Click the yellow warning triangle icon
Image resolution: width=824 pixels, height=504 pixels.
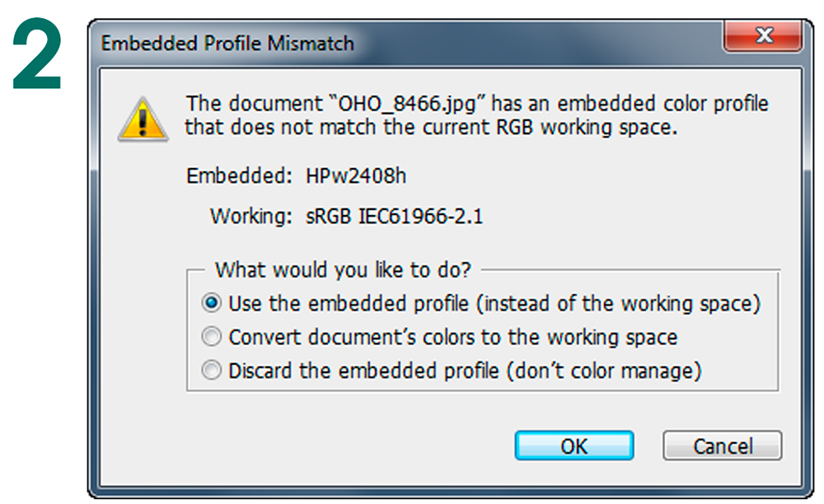(143, 119)
